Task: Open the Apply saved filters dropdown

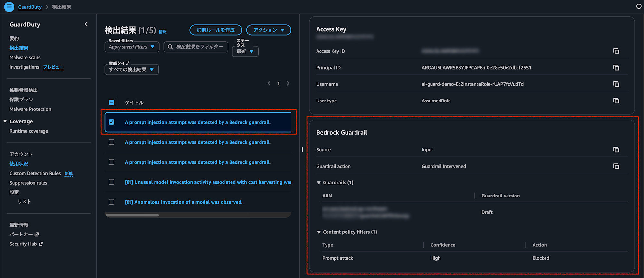Action: 132,47
